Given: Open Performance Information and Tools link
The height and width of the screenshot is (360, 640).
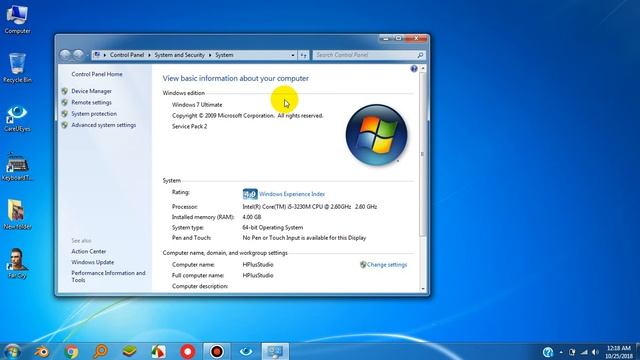Looking at the screenshot, I should (108, 276).
